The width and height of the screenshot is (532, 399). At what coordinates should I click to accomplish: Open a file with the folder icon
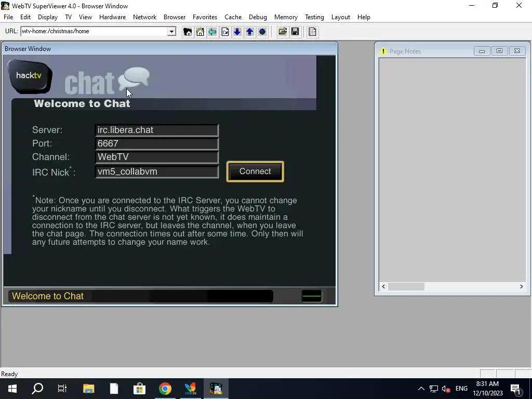(x=283, y=32)
